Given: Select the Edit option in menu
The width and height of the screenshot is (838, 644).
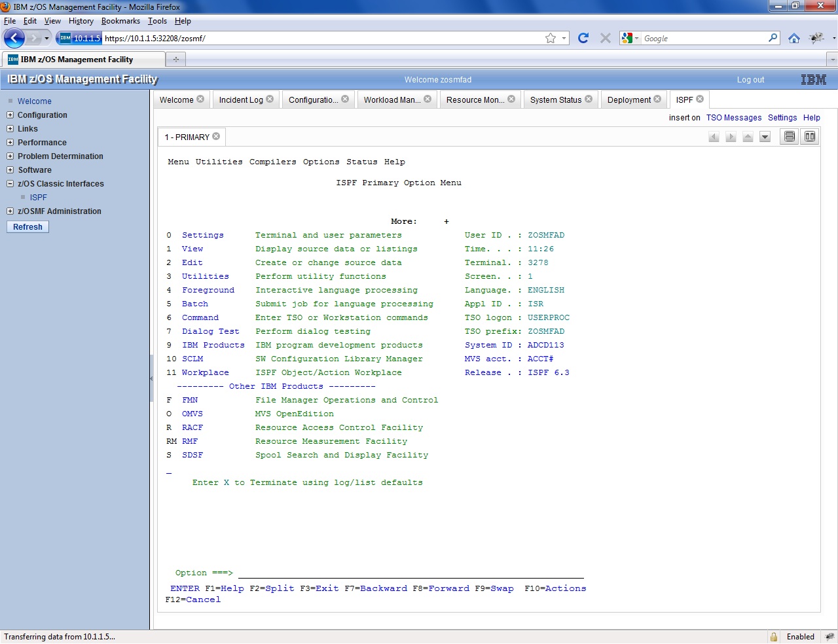Looking at the screenshot, I should 192,262.
